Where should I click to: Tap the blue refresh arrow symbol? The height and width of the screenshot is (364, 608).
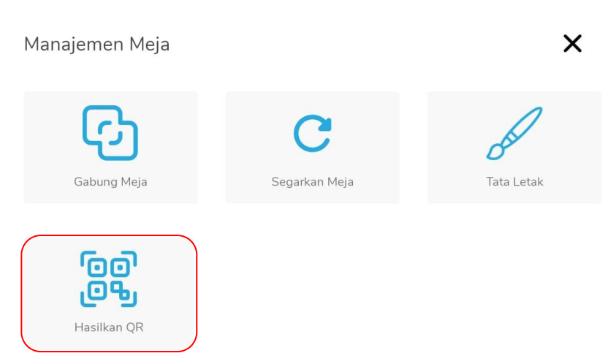pyautogui.click(x=313, y=133)
